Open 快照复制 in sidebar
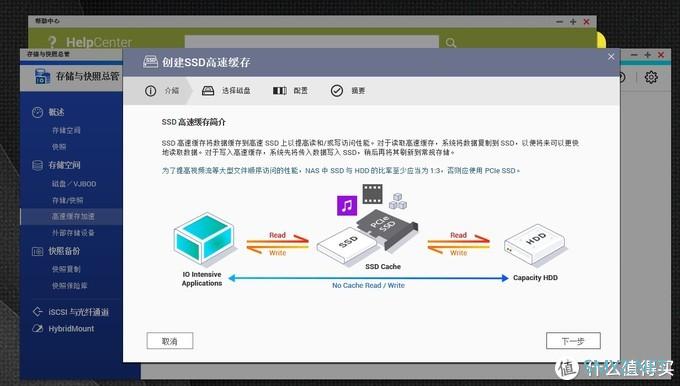 [66, 269]
